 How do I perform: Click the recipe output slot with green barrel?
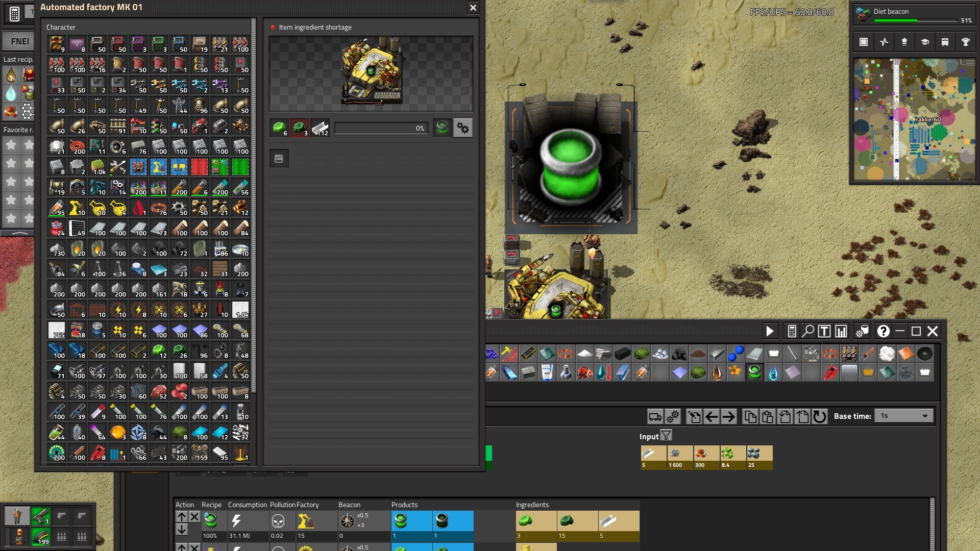[443, 128]
